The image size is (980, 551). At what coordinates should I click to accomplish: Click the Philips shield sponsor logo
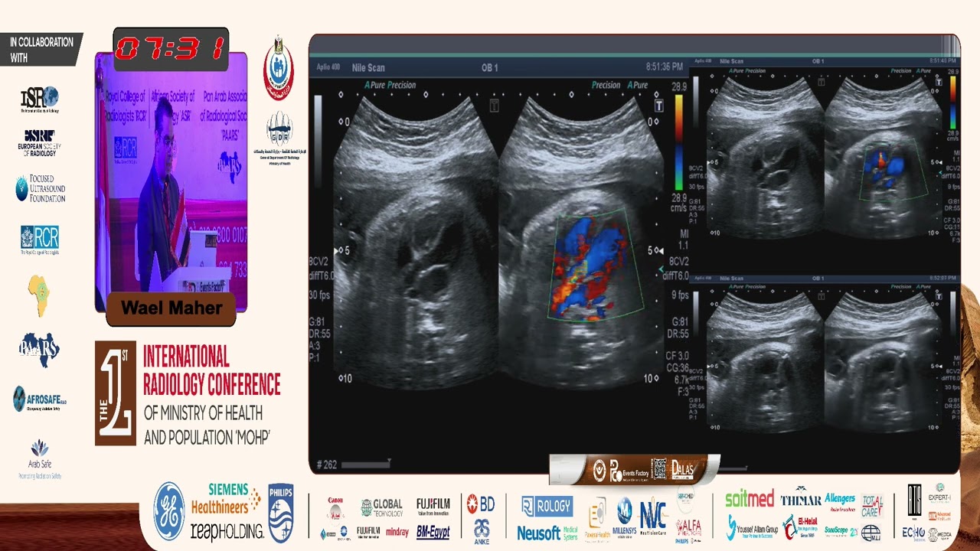[x=280, y=512]
